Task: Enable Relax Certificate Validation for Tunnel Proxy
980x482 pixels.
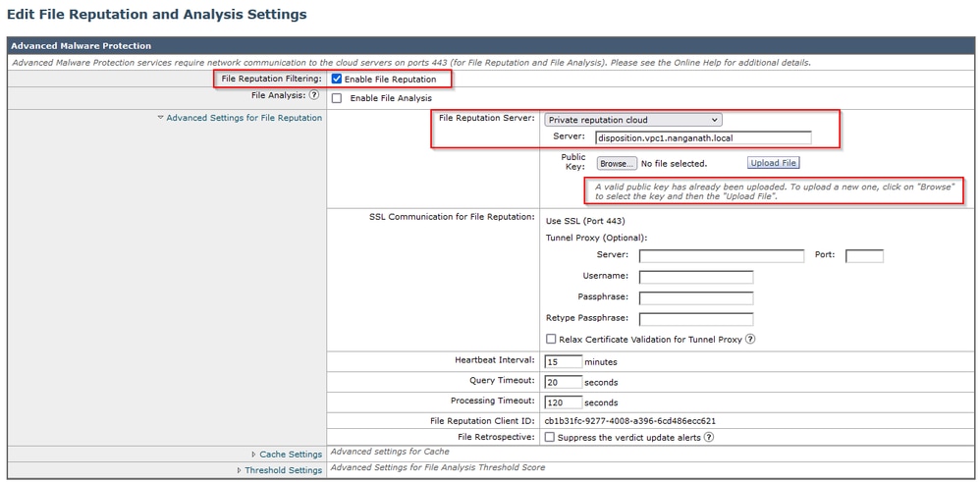Action: click(x=551, y=340)
